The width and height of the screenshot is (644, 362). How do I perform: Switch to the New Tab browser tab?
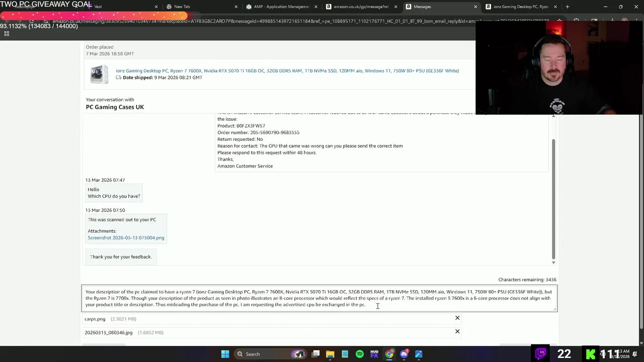click(x=201, y=7)
